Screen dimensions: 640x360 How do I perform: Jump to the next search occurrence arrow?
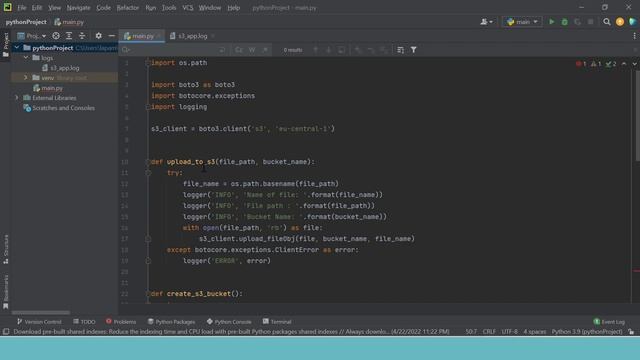[x=329, y=50]
